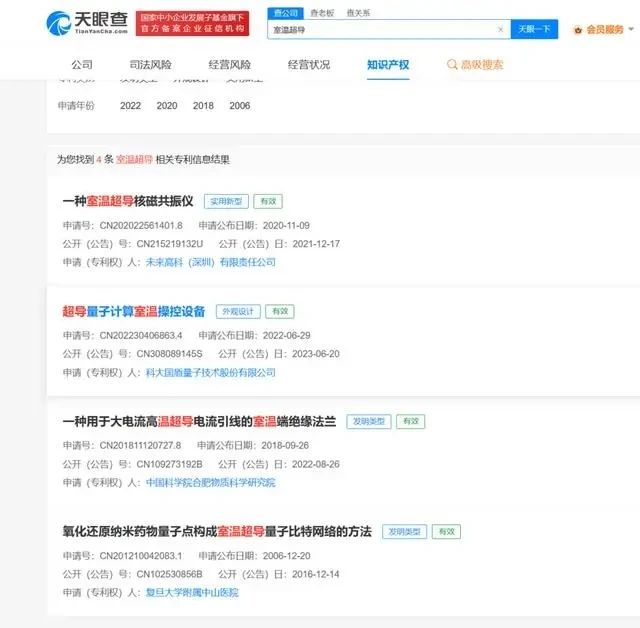
Task: Select the date 2016-12-14
Action: (316, 574)
